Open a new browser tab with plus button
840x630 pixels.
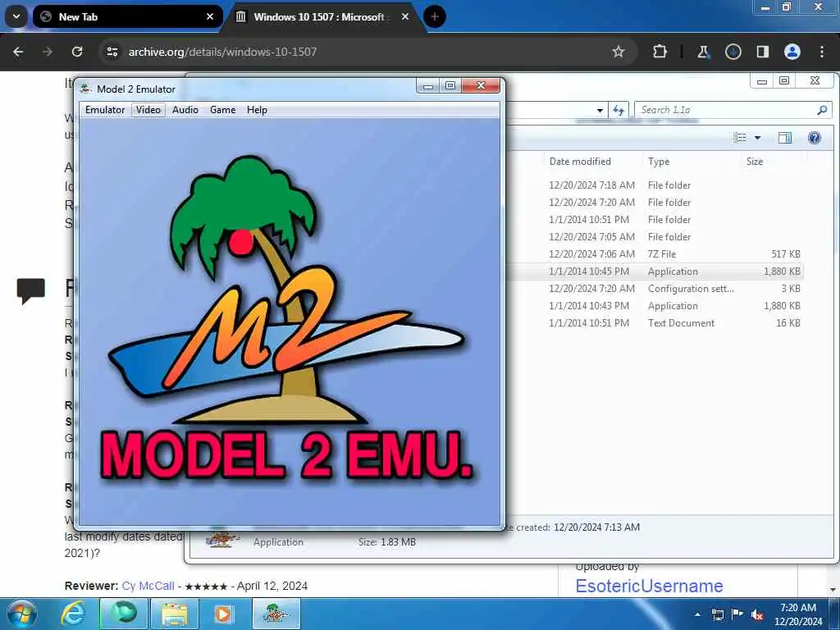click(435, 17)
